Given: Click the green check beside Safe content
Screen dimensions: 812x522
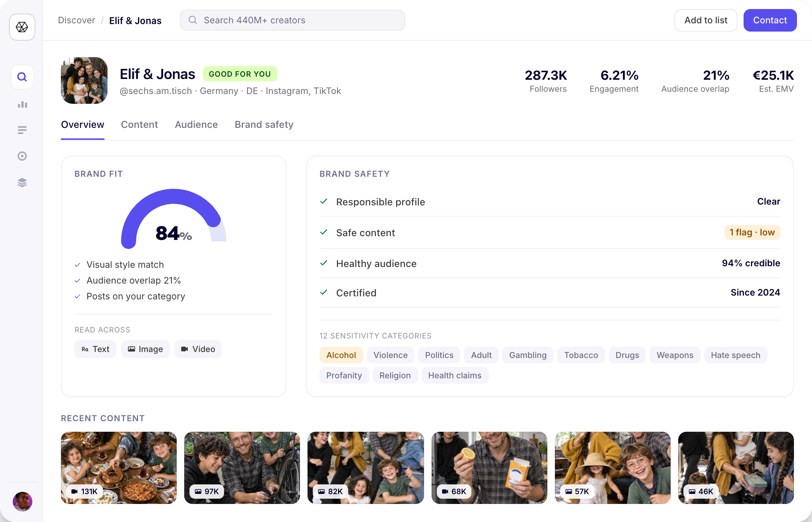Looking at the screenshot, I should tap(324, 232).
